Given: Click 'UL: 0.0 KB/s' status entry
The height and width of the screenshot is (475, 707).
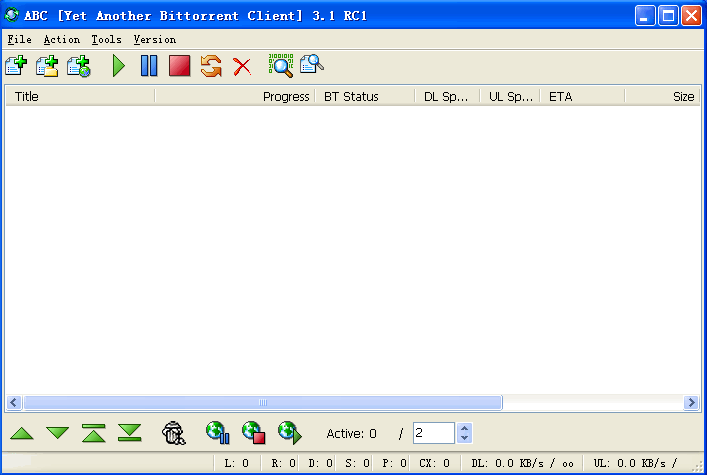Looking at the screenshot, I should [635, 463].
